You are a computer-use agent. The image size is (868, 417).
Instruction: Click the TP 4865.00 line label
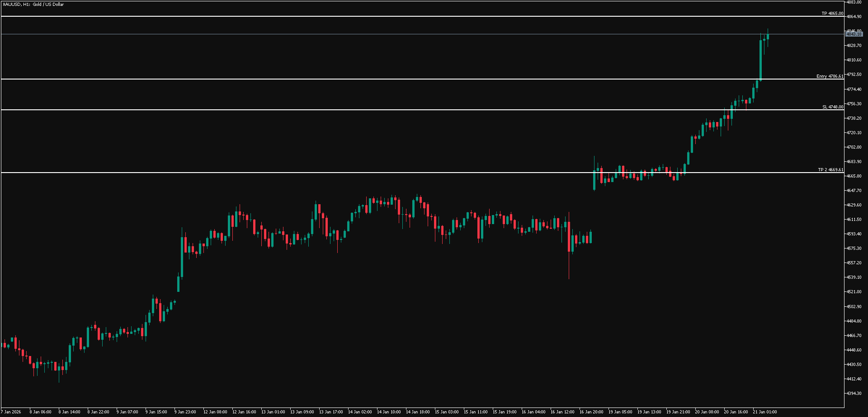[832, 14]
